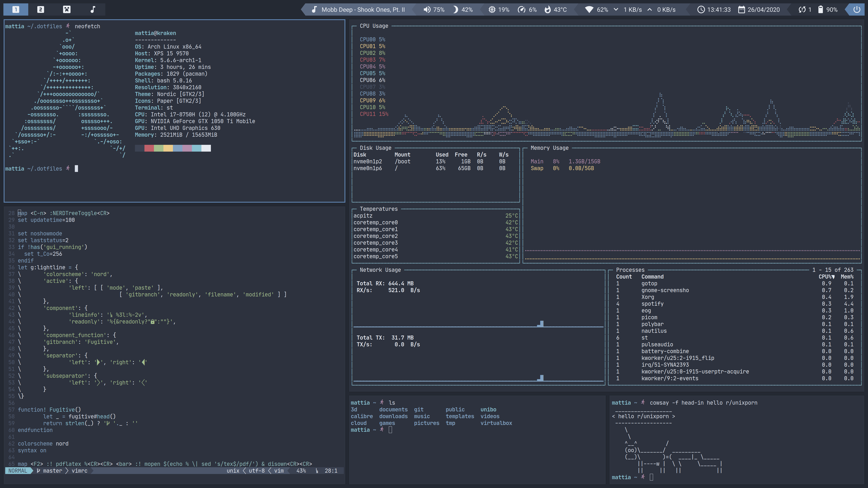The image size is (868, 488).
Task: Click the white neofetch color block
Action: point(206,148)
